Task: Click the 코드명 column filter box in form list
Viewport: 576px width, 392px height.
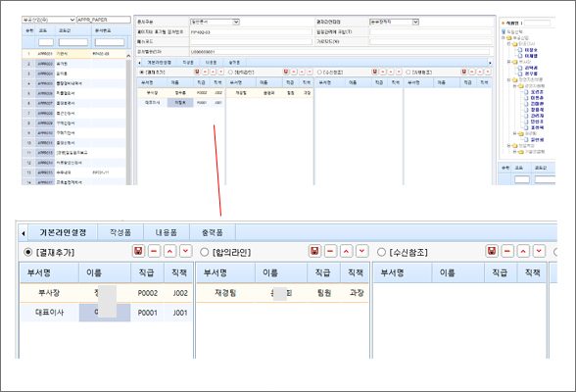Action: coord(73,42)
